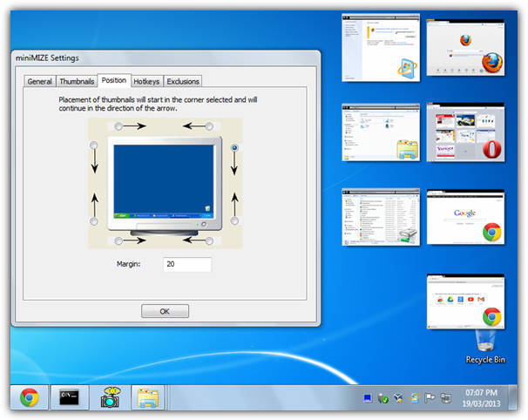Switch to the Exclusions tab
Viewport: 528px width, 420px height.
click(x=183, y=81)
